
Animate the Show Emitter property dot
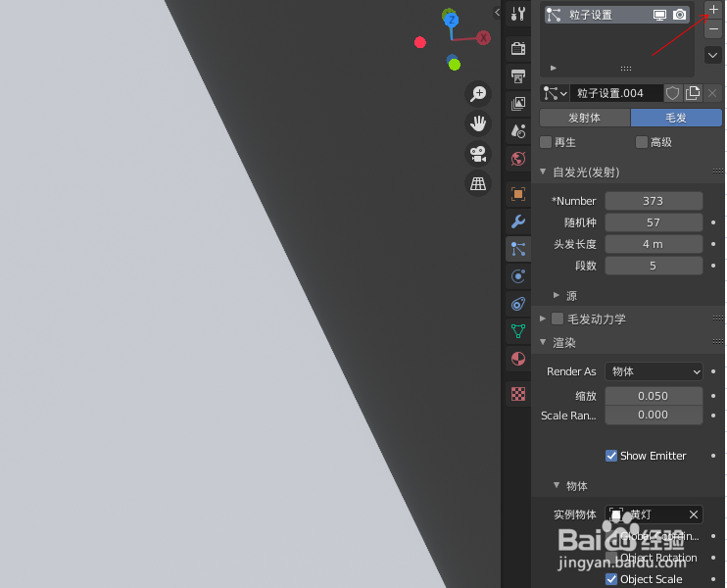point(713,456)
